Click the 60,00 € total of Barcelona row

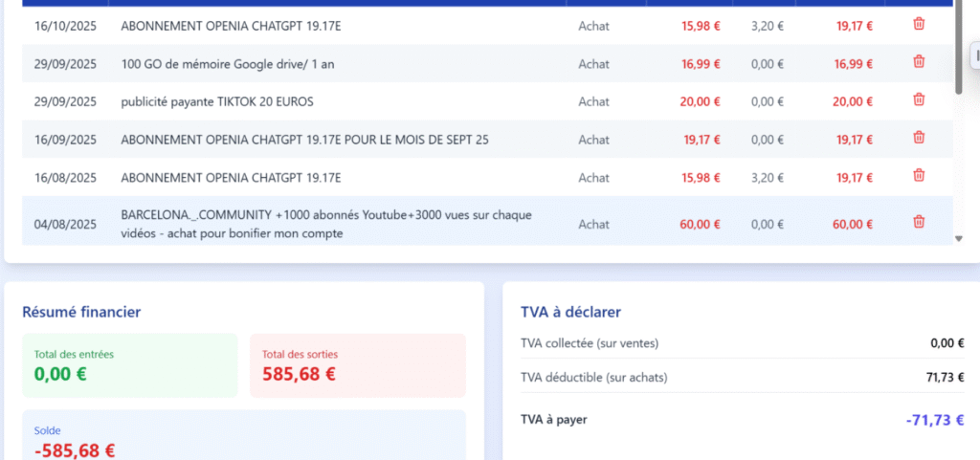pyautogui.click(x=853, y=224)
